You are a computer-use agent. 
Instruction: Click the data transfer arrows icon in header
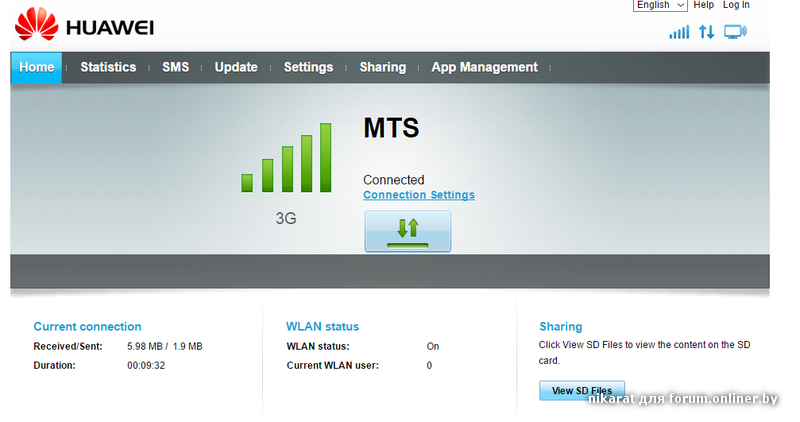coord(707,32)
